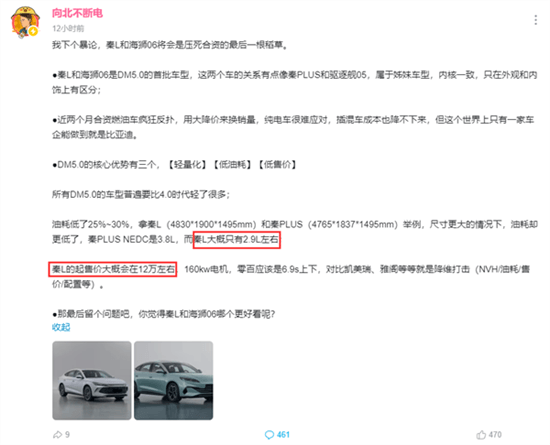Click highlighted text 秦L的起售价大概会在12万左右
Viewport: 550px width, 445px height.
click(x=113, y=269)
